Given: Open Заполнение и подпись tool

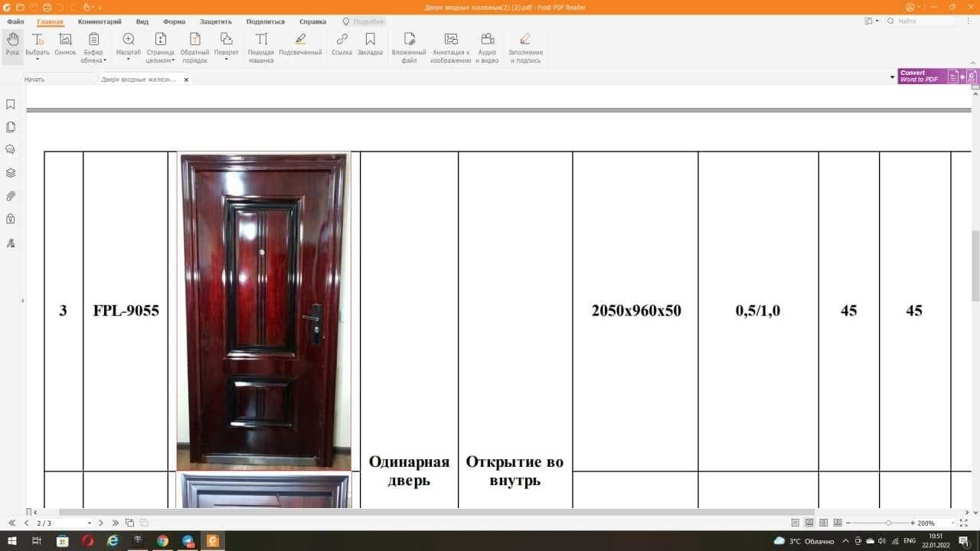Looking at the screenshot, I should [x=525, y=47].
